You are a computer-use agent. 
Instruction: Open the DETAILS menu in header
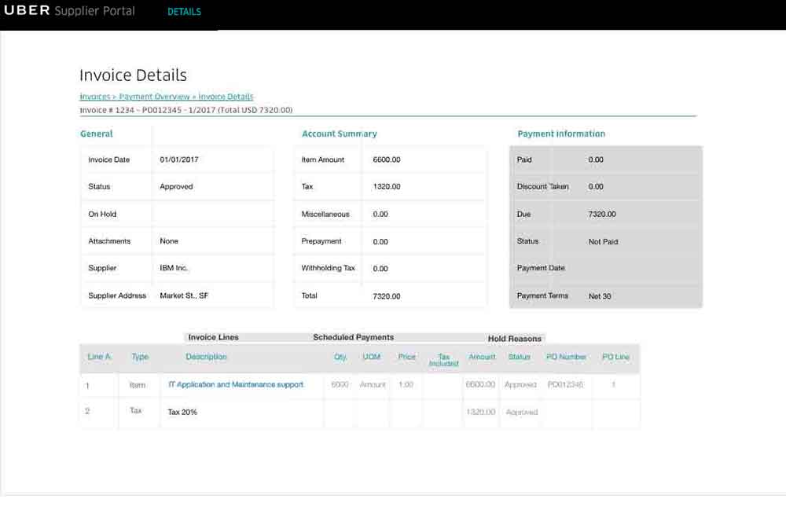(x=184, y=12)
